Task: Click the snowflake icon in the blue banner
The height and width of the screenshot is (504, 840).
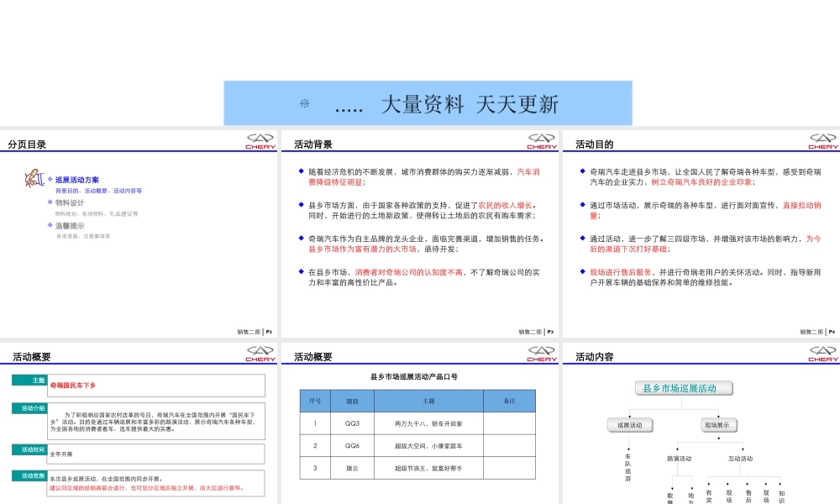Action: [304, 103]
